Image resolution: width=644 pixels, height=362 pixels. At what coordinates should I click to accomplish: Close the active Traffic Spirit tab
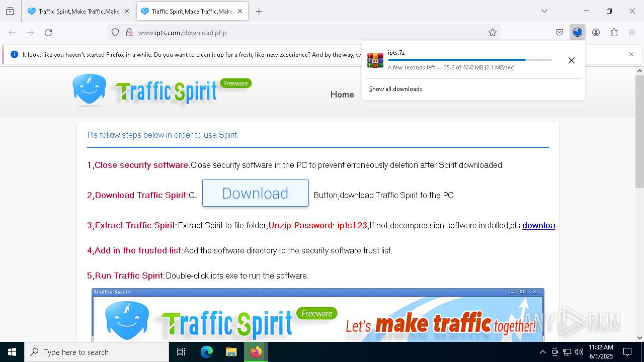click(x=240, y=11)
